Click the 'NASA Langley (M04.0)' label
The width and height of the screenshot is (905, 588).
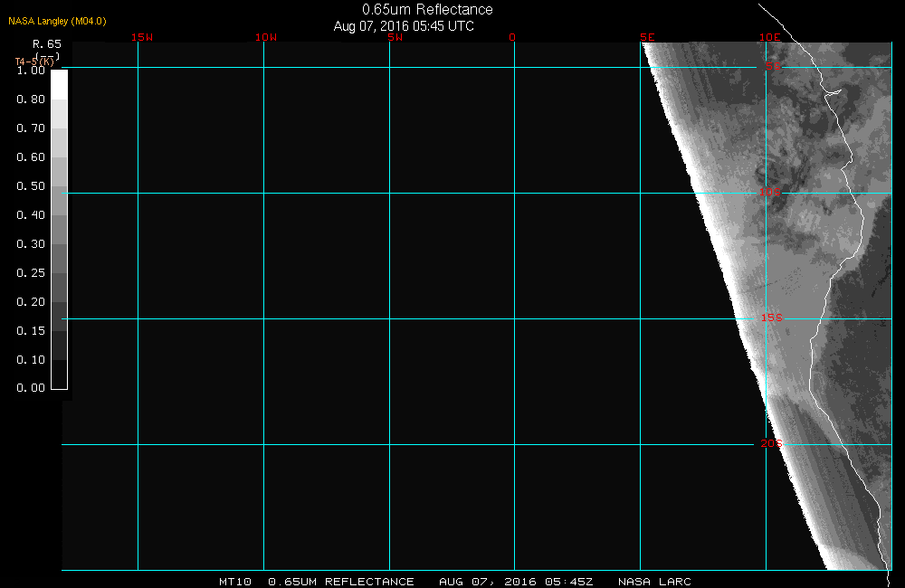(57, 22)
